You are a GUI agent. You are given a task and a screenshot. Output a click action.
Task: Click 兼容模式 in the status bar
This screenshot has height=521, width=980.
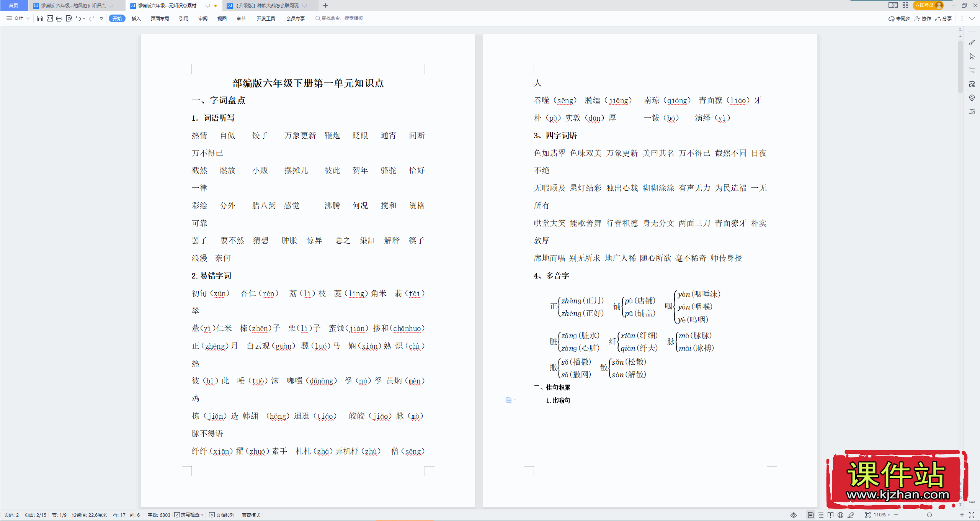coord(251,515)
